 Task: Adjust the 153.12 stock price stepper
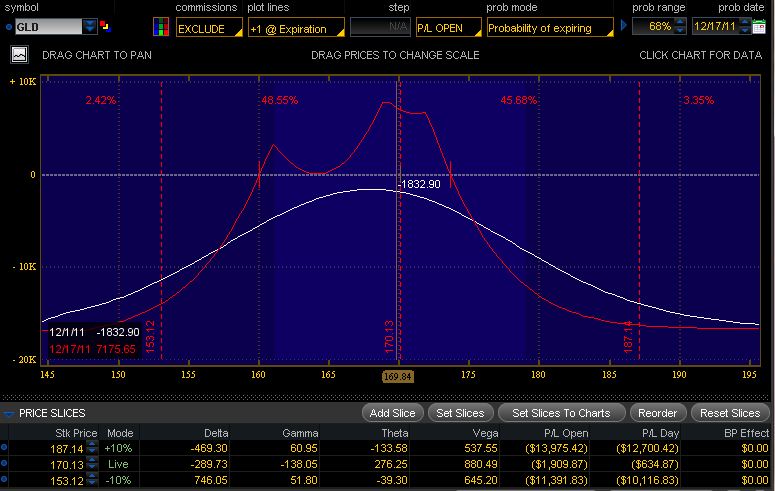click(x=92, y=480)
